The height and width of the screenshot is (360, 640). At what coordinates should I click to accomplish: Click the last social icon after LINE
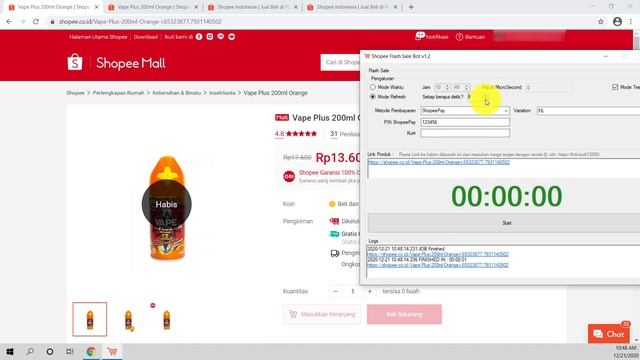coord(231,37)
